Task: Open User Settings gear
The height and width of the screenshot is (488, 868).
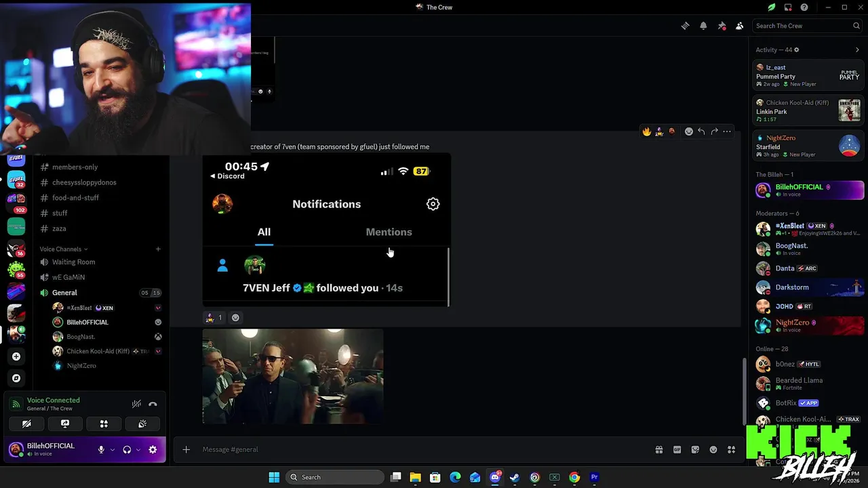Action: click(x=153, y=449)
